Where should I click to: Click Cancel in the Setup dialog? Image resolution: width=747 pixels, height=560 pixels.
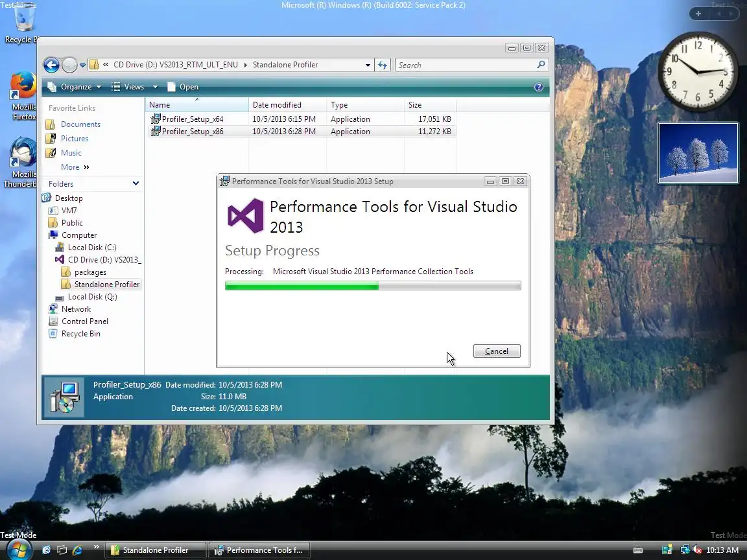(497, 351)
